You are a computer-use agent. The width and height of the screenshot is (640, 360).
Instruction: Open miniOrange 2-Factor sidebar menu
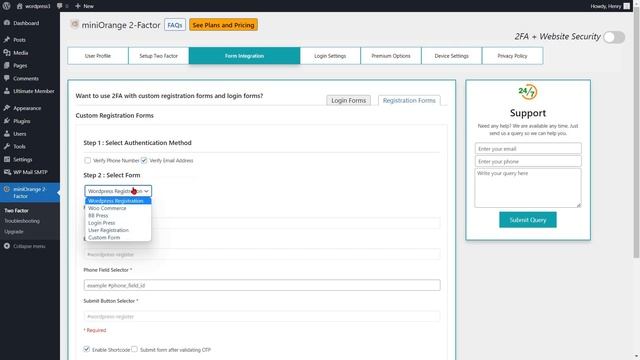[30, 193]
